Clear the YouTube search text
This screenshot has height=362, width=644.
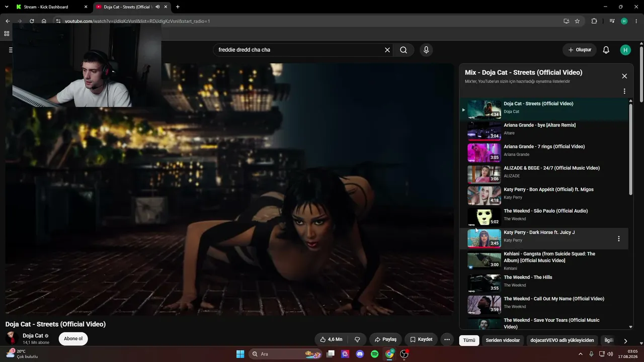point(387,50)
